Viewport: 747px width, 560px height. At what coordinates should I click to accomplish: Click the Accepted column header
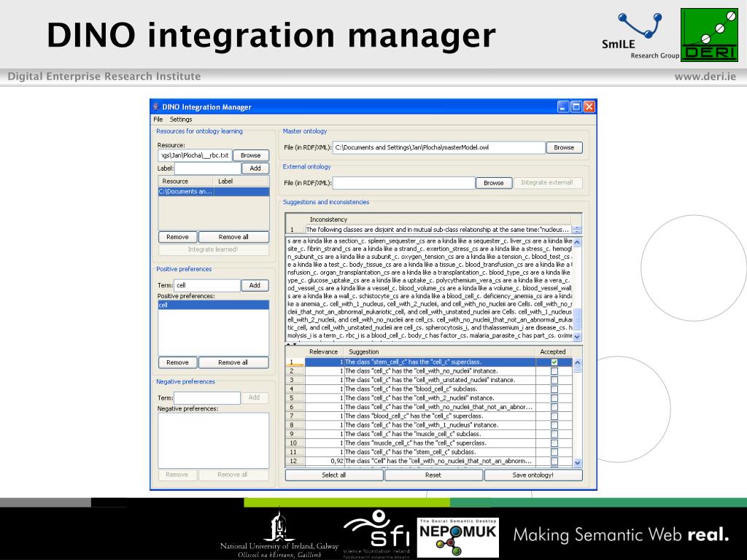tap(553, 352)
